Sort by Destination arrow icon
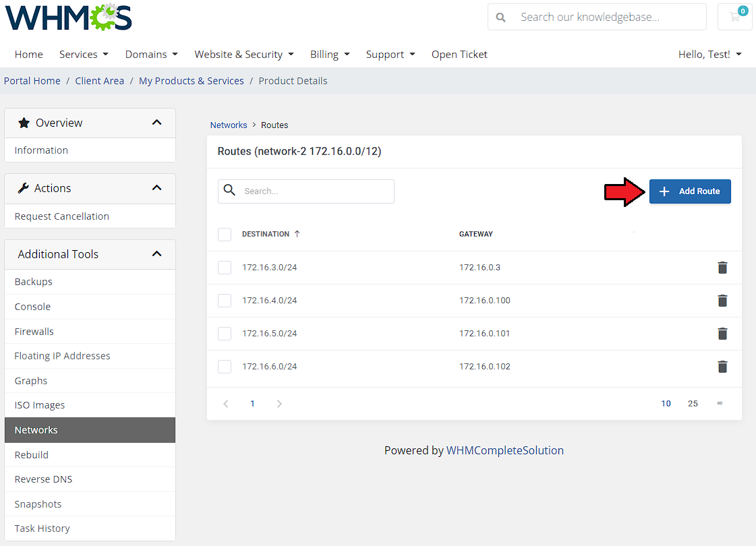Image resolution: width=756 pixels, height=546 pixels. [297, 234]
